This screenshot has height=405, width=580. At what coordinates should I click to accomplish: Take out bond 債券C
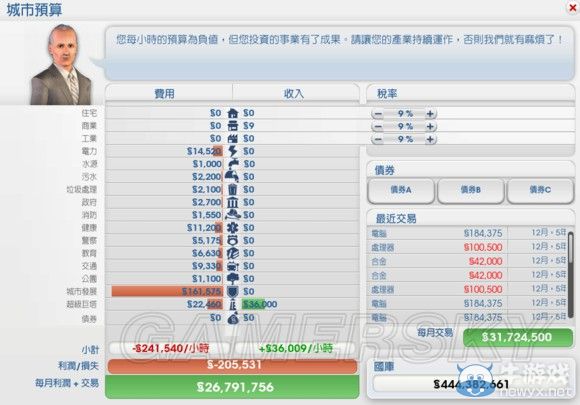pos(540,190)
